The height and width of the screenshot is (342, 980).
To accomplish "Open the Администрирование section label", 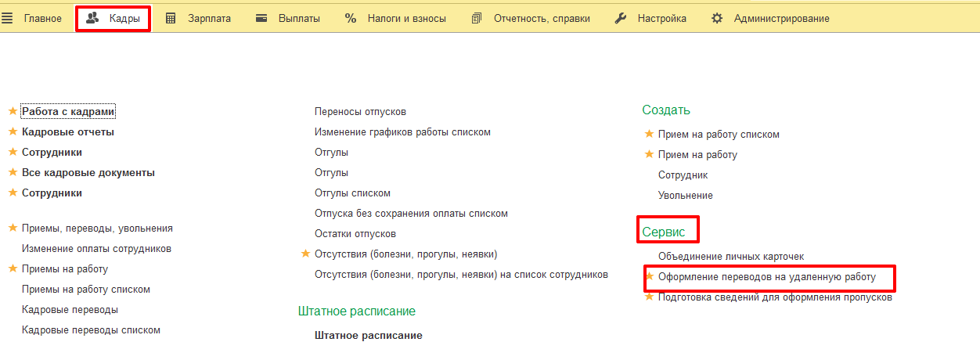I will click(x=781, y=18).
